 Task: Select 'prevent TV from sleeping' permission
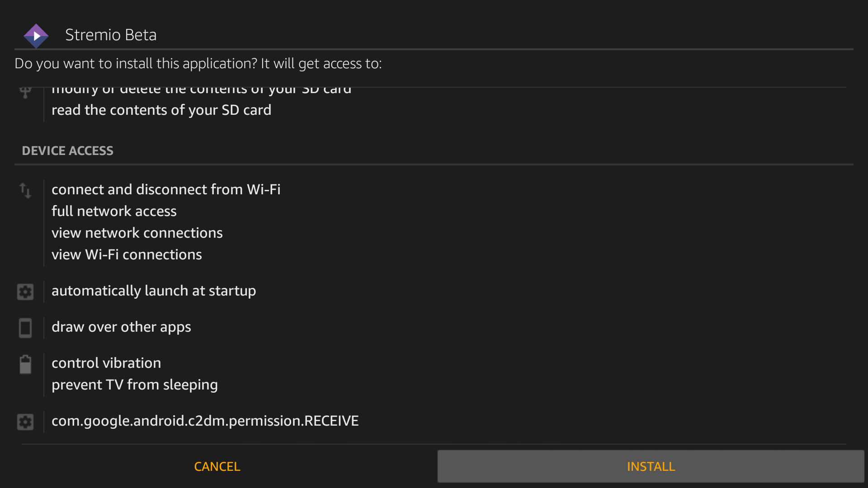pos(135,385)
